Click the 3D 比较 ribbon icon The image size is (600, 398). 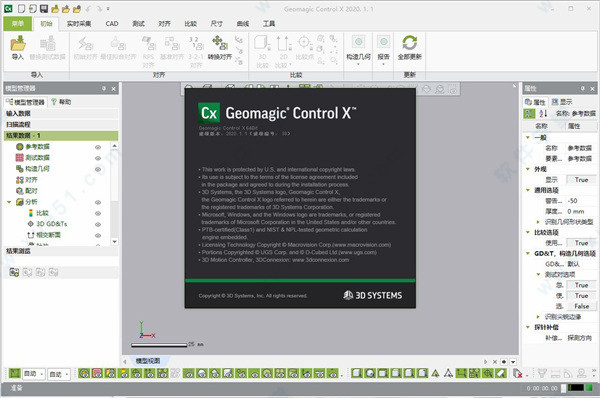click(262, 44)
